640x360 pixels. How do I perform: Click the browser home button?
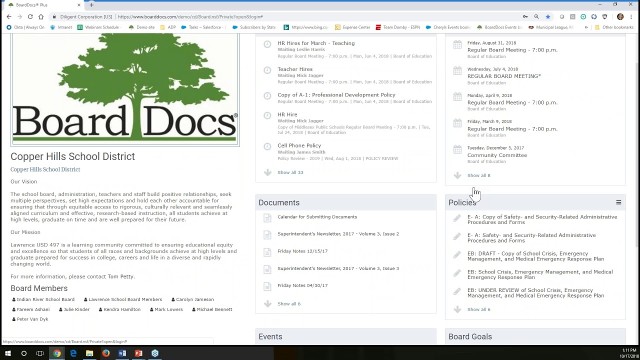pos(41,17)
